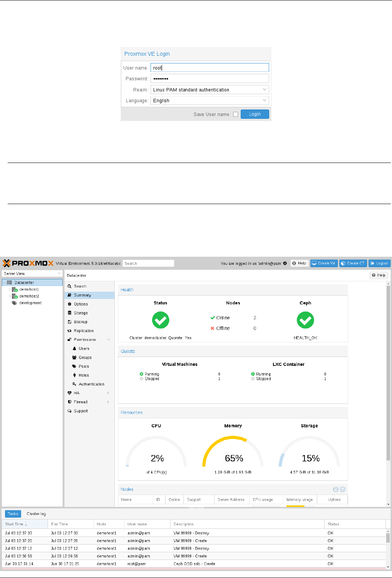
Task: Click the Proxmox logo
Action: coord(28,263)
